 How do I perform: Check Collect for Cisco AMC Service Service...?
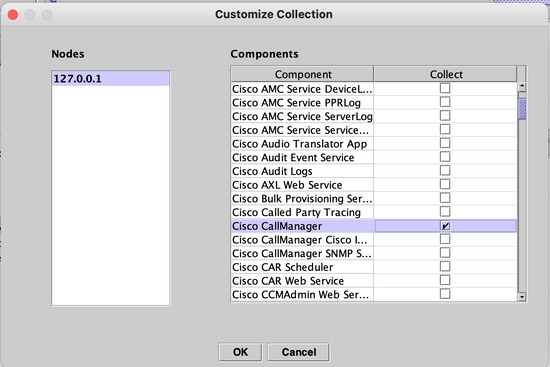[445, 129]
